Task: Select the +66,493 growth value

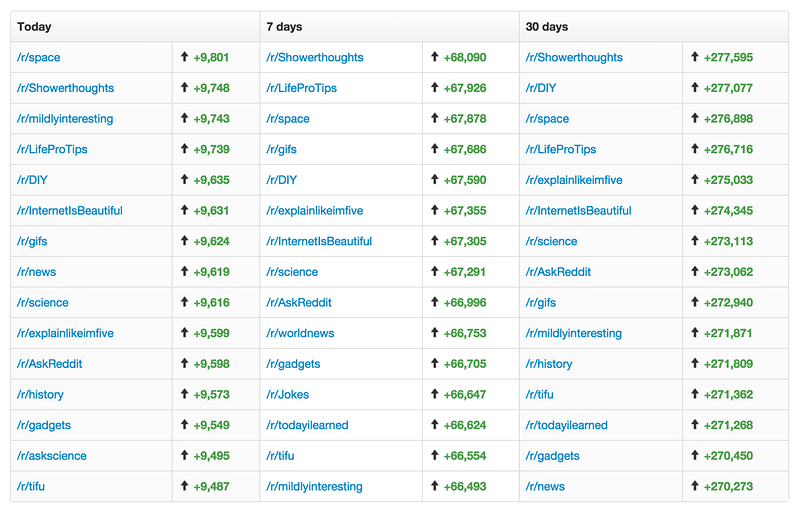Action: [x=465, y=486]
